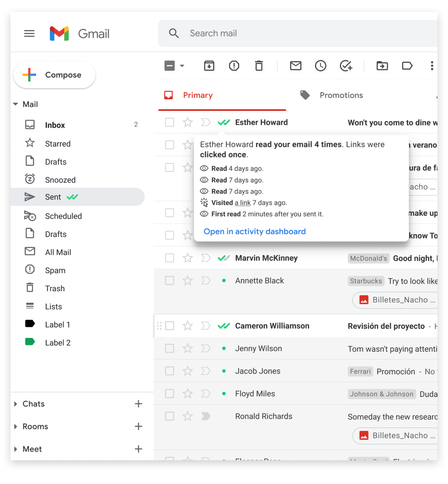The width and height of the screenshot is (448, 484).
Task: Star the Ronald Richards email
Action: click(x=188, y=416)
